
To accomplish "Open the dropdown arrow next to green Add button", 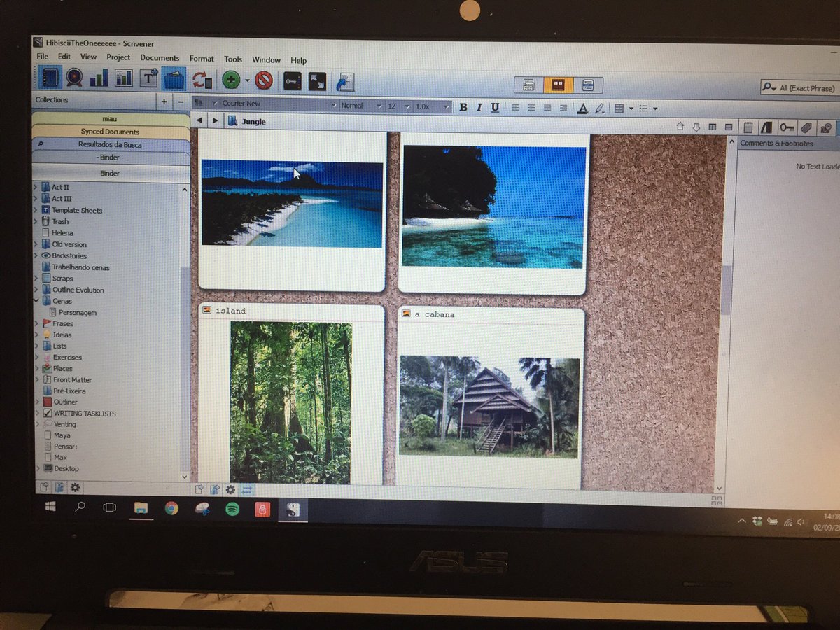I will point(247,80).
